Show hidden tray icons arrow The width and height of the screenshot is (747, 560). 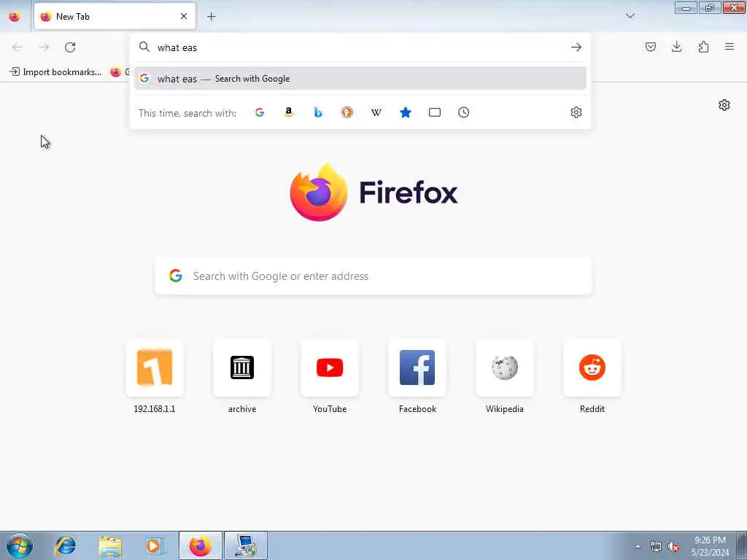[x=638, y=546]
